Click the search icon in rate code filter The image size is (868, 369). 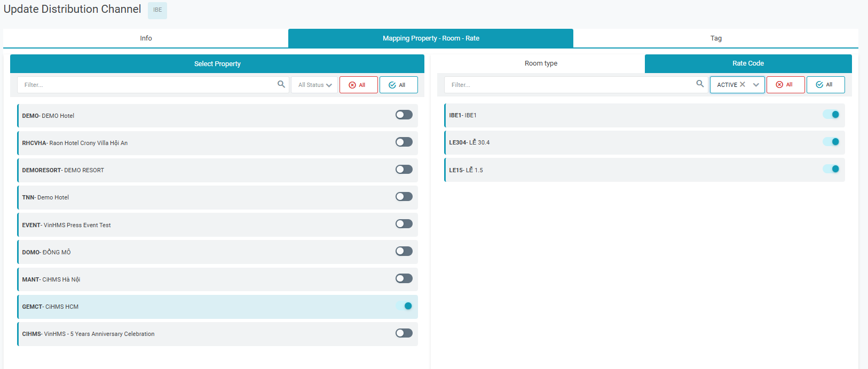(x=700, y=84)
